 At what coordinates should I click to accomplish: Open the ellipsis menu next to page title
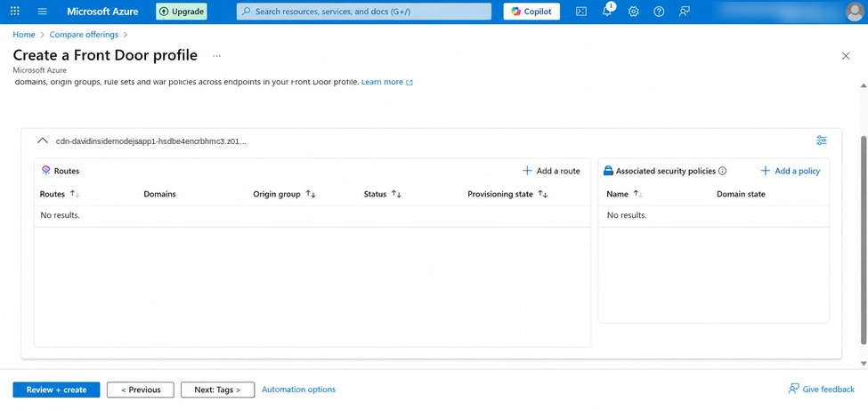pos(216,55)
